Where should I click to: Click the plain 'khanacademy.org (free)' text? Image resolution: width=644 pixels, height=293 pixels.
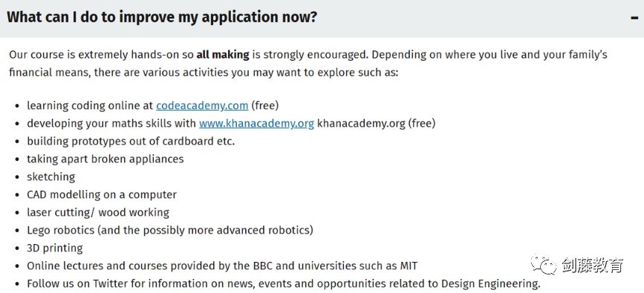tap(376, 123)
